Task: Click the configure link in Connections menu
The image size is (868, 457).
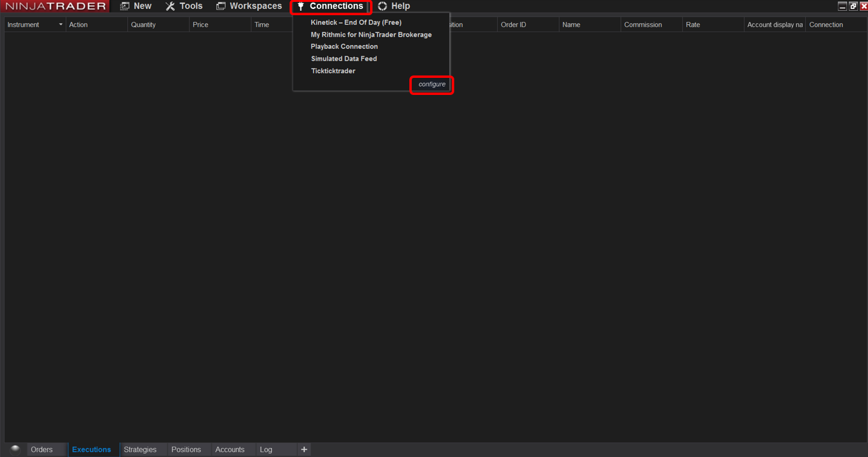Action: point(432,84)
